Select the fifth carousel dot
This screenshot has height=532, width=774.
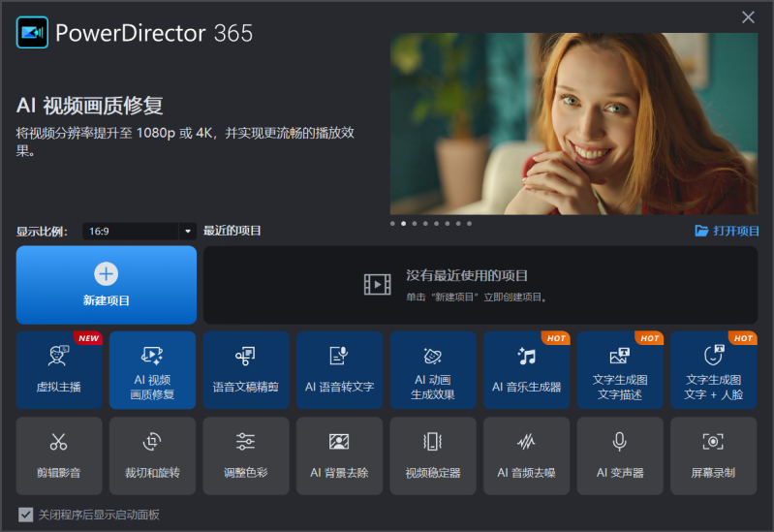click(436, 224)
